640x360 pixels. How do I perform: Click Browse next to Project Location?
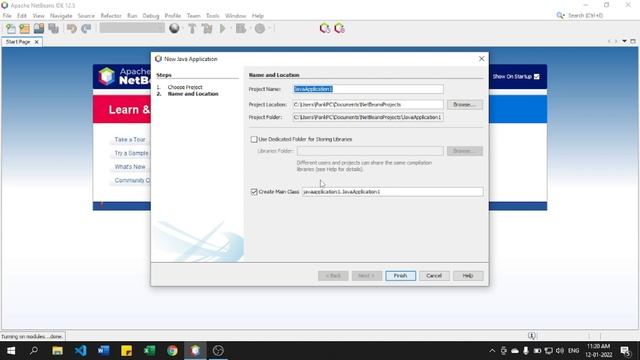pos(464,104)
